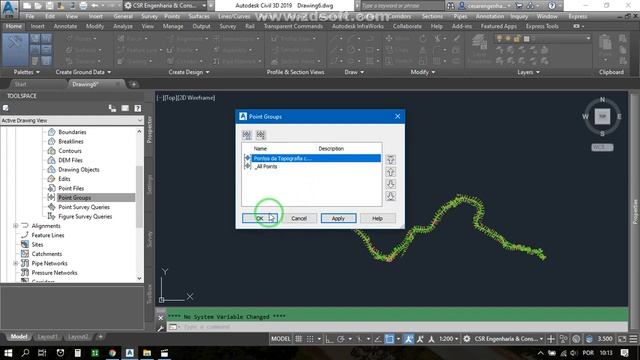Select Edits in Toolspace tree
Viewport: 640px width, 360px height.
click(64, 179)
